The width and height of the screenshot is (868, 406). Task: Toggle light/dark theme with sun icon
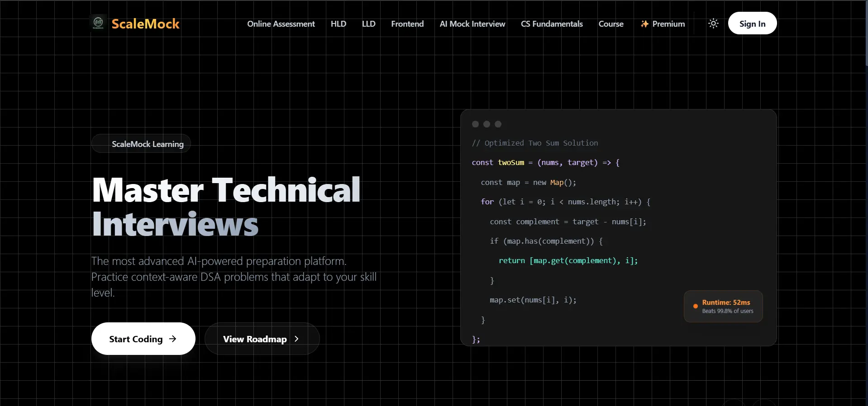[x=713, y=24]
